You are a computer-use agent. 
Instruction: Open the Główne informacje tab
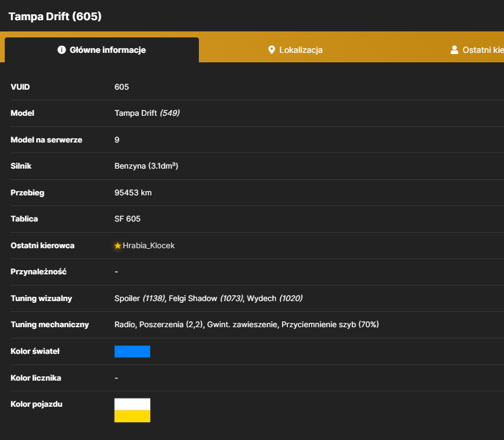pos(102,50)
